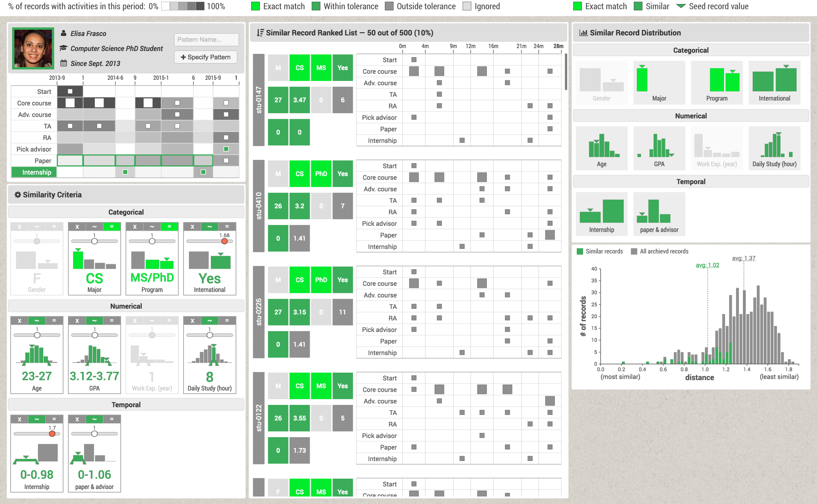This screenshot has width=817, height=504.
Task: Click the Gender distribution chart thumbnail
Action: tap(601, 82)
